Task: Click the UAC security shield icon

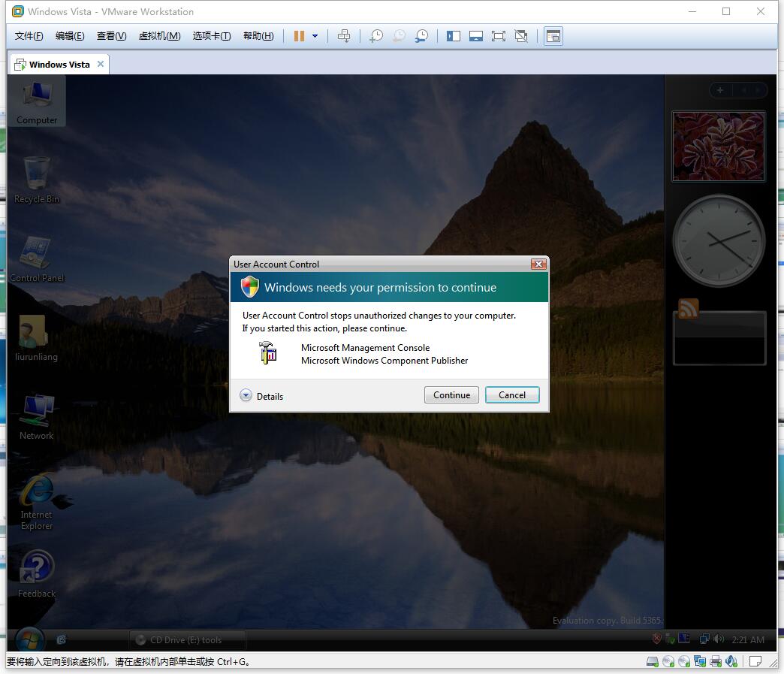Action: coord(250,287)
